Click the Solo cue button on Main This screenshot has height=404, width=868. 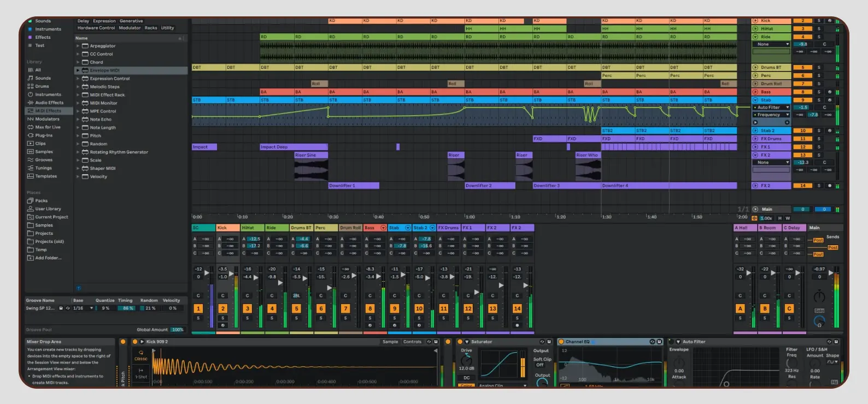tap(819, 311)
